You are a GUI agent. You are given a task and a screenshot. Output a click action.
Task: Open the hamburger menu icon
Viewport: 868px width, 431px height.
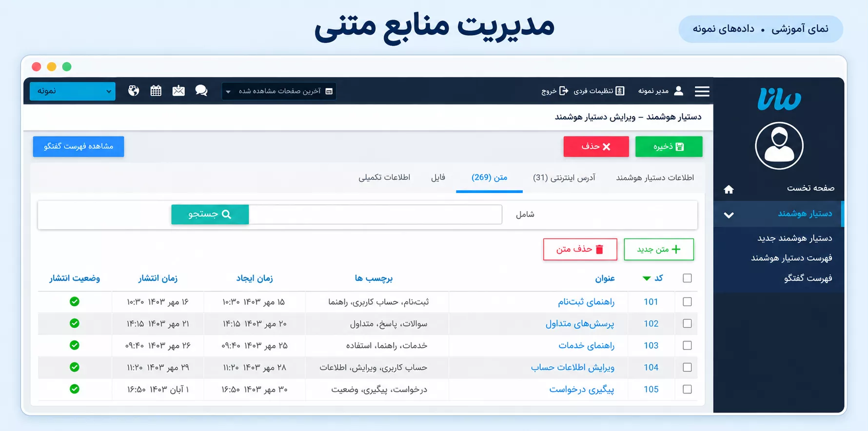702,91
